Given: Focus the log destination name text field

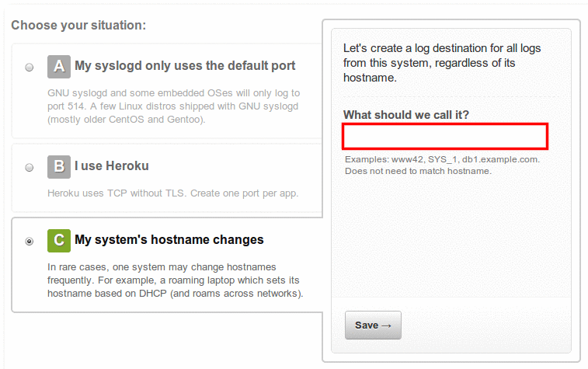Looking at the screenshot, I should pyautogui.click(x=446, y=136).
